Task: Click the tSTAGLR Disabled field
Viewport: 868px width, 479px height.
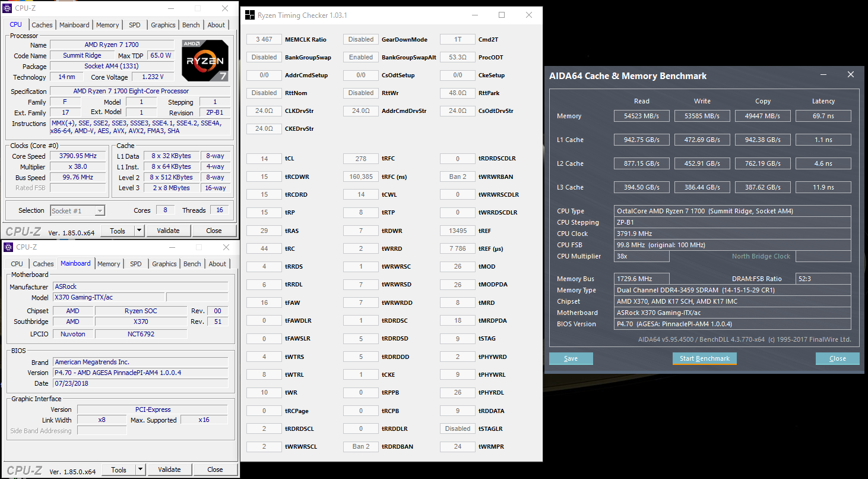Action: [x=458, y=428]
